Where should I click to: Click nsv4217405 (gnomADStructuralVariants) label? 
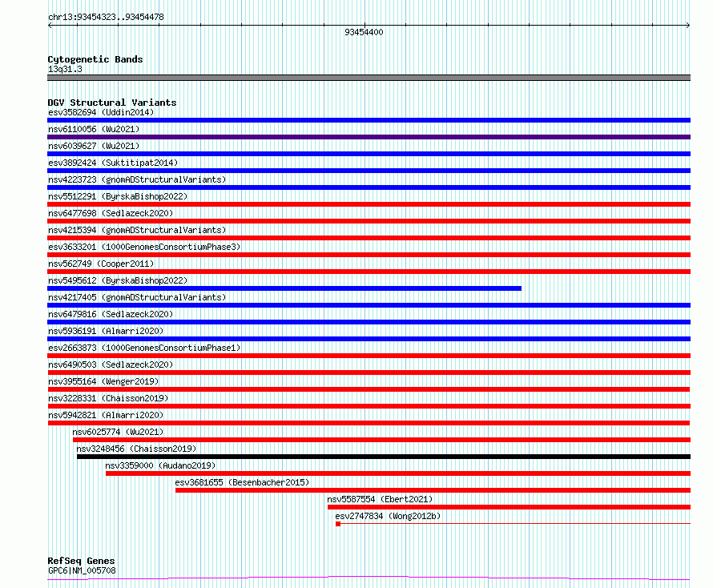click(137, 297)
